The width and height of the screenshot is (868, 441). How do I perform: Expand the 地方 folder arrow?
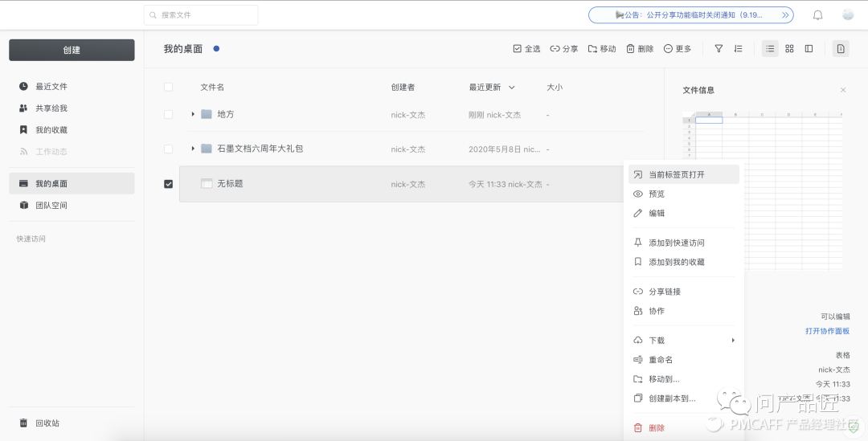coord(193,114)
